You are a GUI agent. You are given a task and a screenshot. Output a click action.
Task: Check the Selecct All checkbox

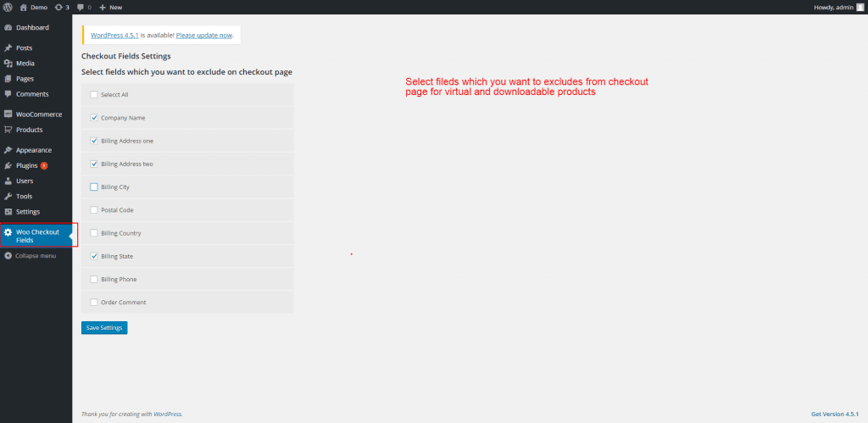pyautogui.click(x=93, y=95)
